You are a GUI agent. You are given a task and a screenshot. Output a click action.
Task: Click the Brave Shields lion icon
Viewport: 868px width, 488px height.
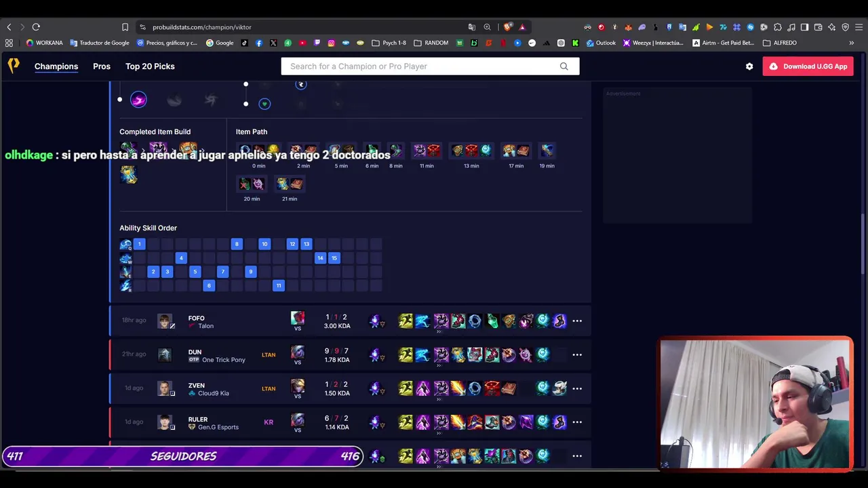[x=508, y=27]
